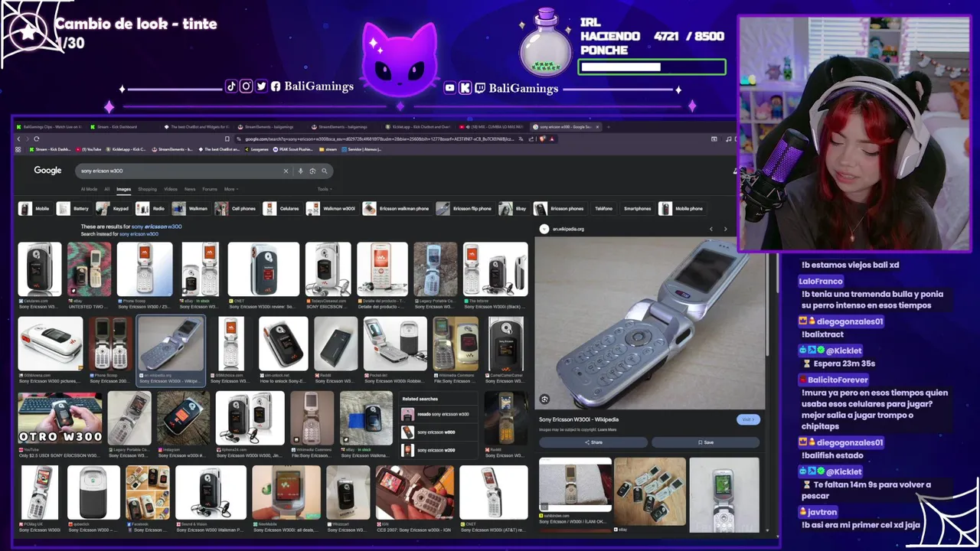Click the magnifier search icon
The width and height of the screenshot is (980, 551).
pos(325,171)
